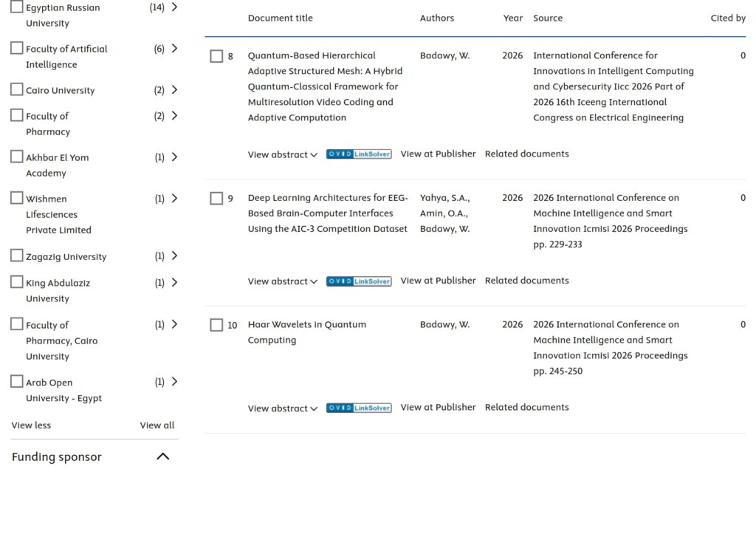Sort by Cited by column header

pyautogui.click(x=728, y=18)
